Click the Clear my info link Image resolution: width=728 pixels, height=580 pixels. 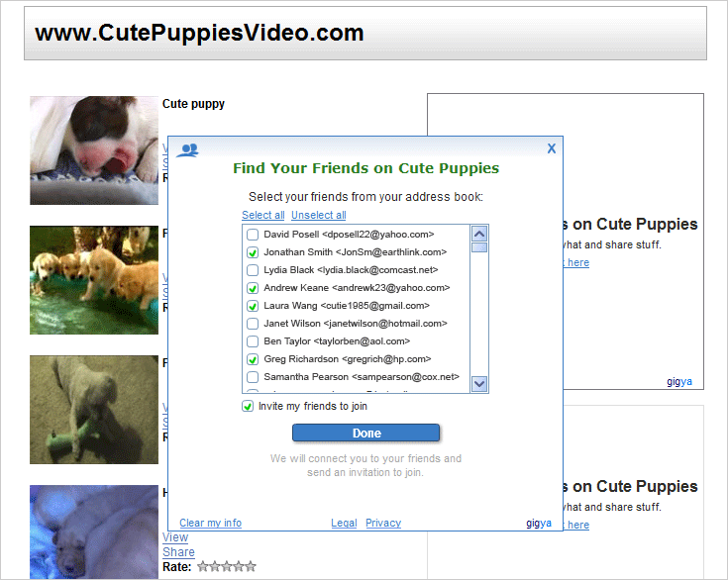tap(210, 523)
